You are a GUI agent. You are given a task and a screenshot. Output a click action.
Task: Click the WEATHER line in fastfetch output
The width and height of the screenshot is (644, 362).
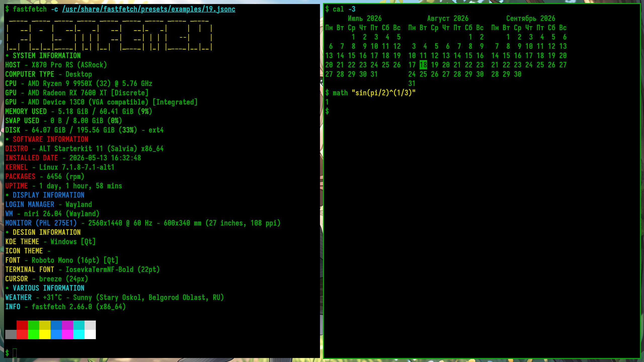click(114, 297)
